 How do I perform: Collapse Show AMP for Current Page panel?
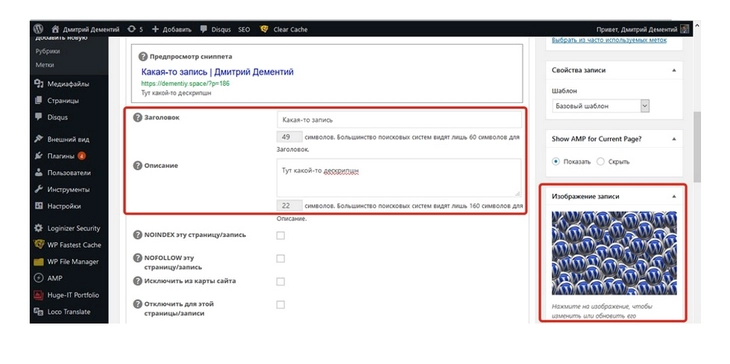674,139
